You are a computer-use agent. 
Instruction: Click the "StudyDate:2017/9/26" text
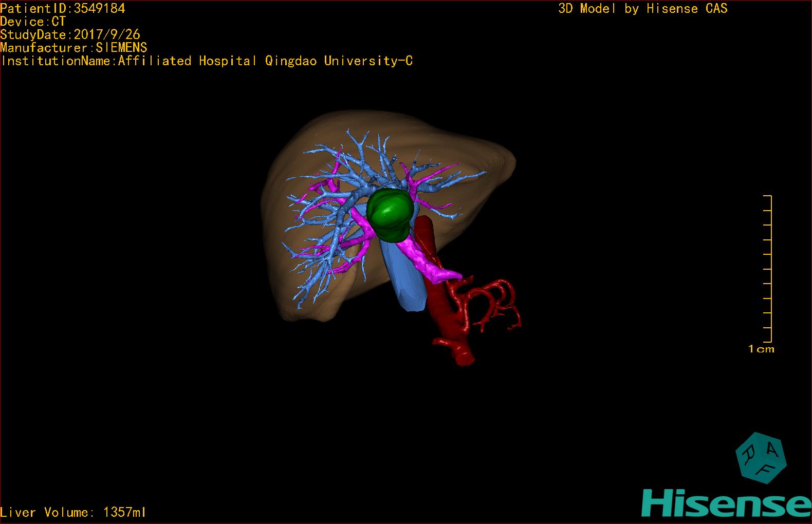point(70,34)
